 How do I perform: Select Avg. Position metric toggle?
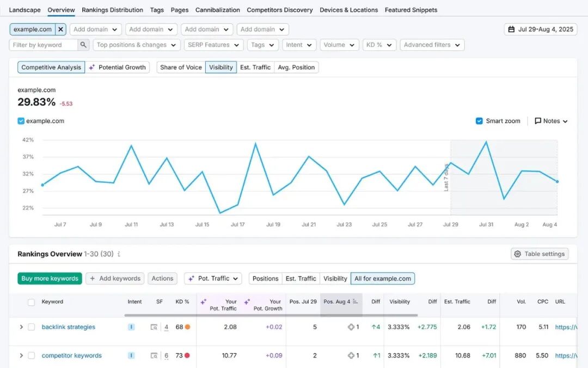(x=296, y=68)
